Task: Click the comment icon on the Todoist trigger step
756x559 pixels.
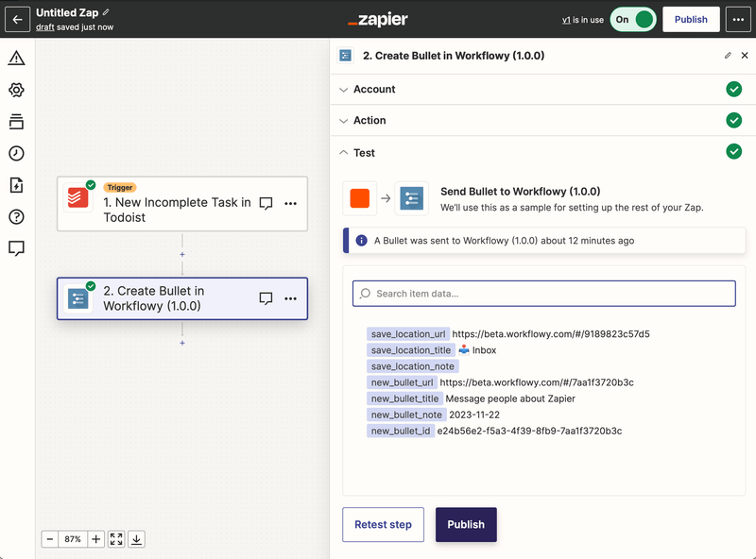Action: click(x=266, y=204)
